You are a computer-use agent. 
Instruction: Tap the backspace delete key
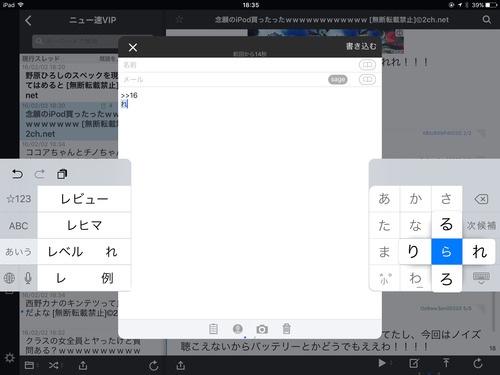tap(481, 199)
